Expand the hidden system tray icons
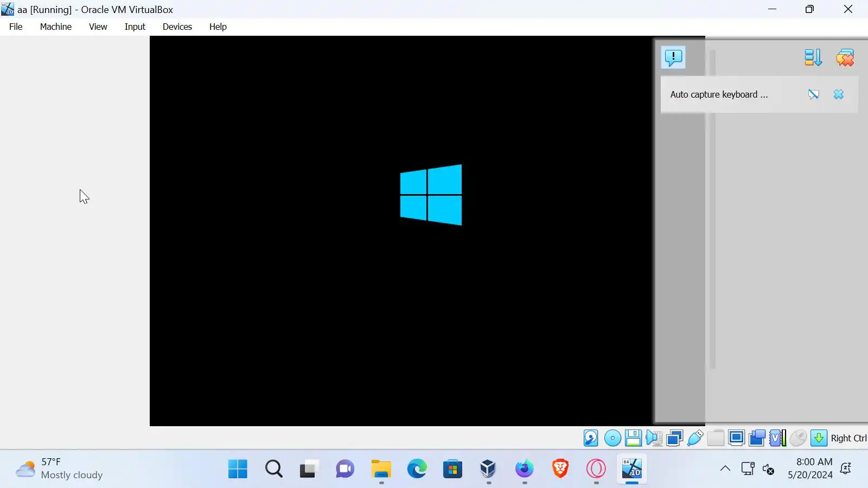 [x=725, y=468]
